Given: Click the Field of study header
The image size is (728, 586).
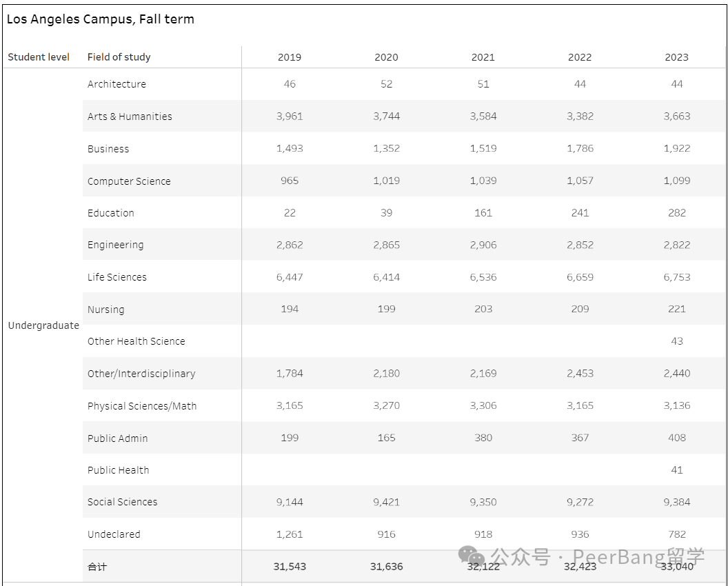Looking at the screenshot, I should 119,57.
